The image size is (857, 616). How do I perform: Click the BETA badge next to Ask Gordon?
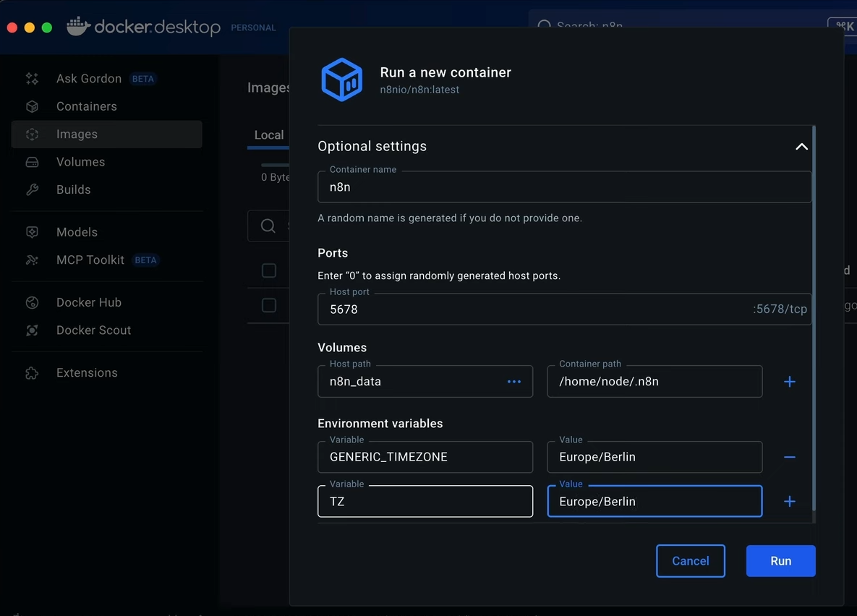(142, 79)
